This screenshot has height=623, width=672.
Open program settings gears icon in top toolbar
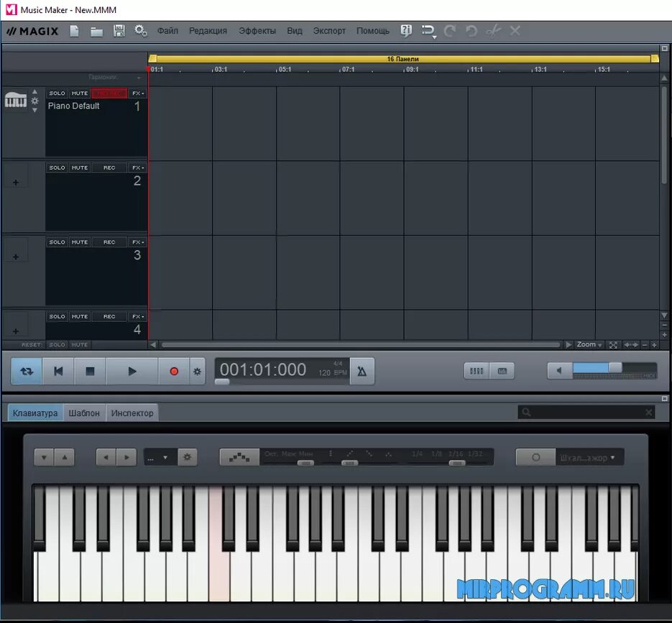tap(141, 31)
